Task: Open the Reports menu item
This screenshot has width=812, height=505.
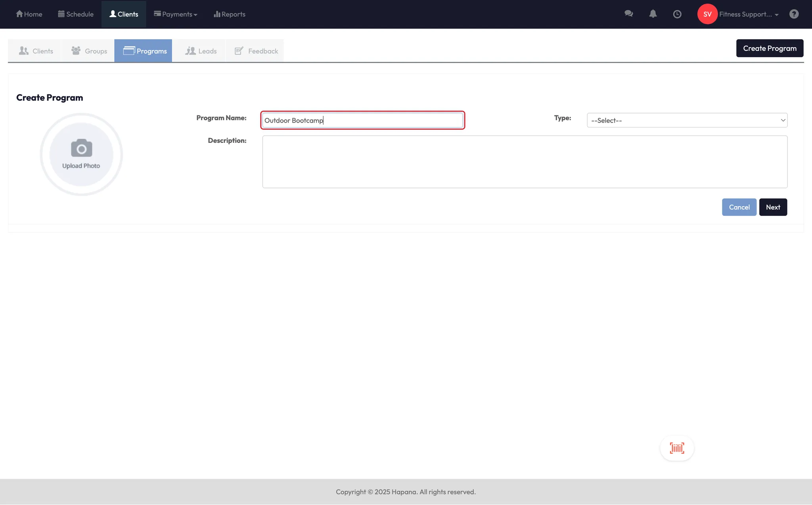Action: [230, 14]
